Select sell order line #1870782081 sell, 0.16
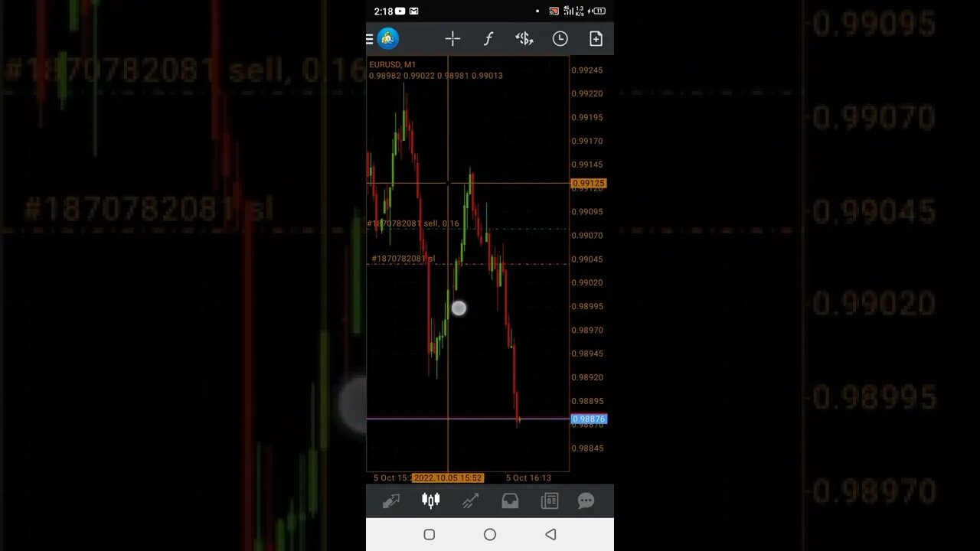The width and height of the screenshot is (980, 551). click(413, 223)
